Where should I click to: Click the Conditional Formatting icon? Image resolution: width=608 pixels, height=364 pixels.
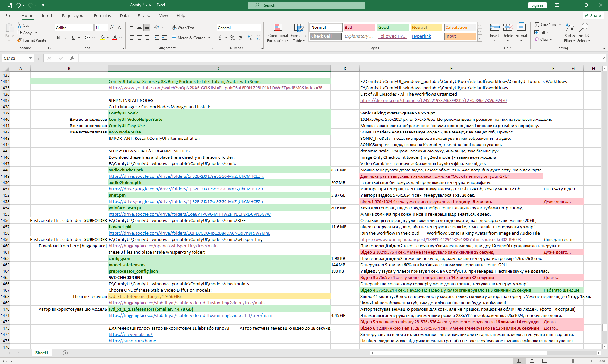(x=278, y=28)
